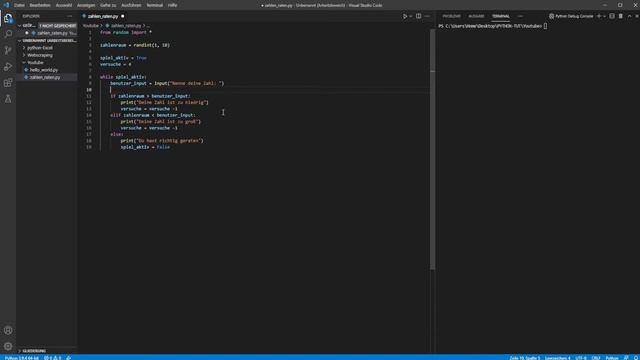Open the Testing flask icon view
Viewport: 640px width, 360px height.
pos(8,99)
